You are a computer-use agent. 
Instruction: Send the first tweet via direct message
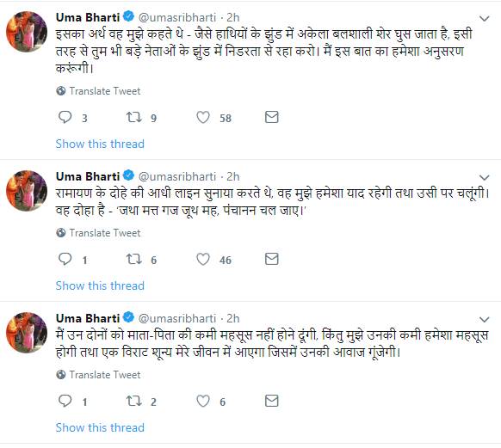coord(272,117)
